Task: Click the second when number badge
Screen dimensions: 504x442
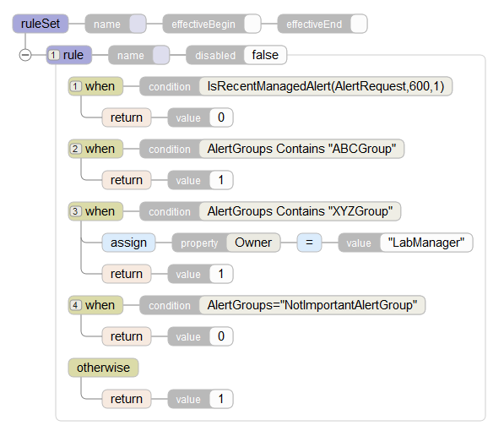Action: point(75,149)
